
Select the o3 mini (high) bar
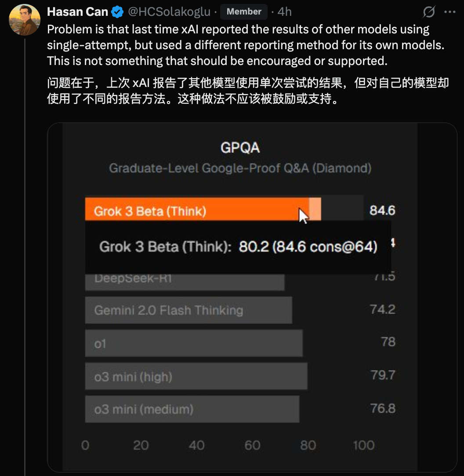pos(196,376)
